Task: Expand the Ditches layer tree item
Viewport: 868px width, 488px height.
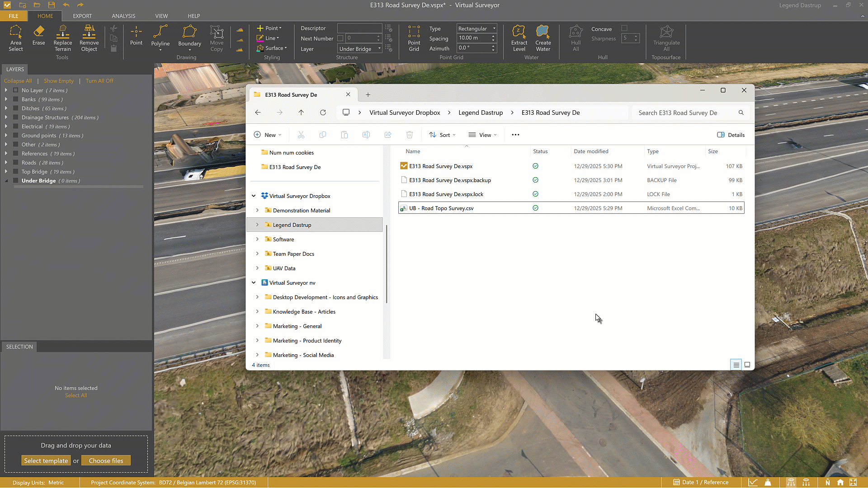Action: 6,108
